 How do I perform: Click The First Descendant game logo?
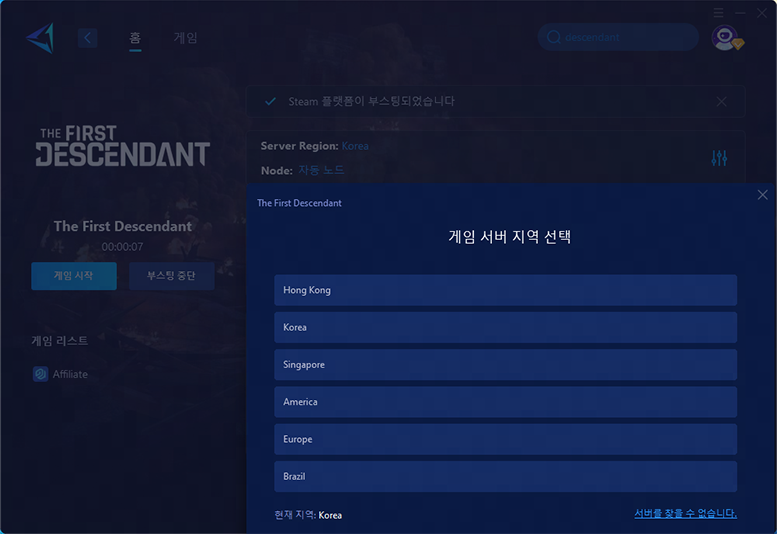tap(122, 146)
